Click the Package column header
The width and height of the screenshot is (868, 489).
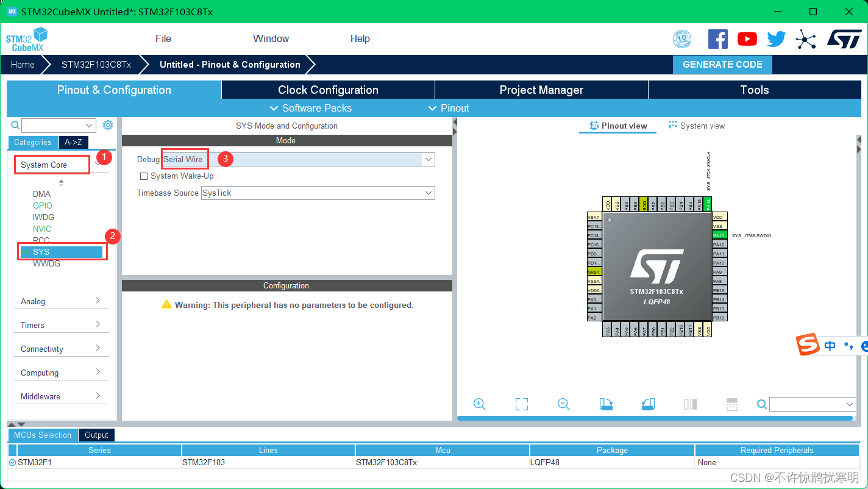(x=612, y=450)
